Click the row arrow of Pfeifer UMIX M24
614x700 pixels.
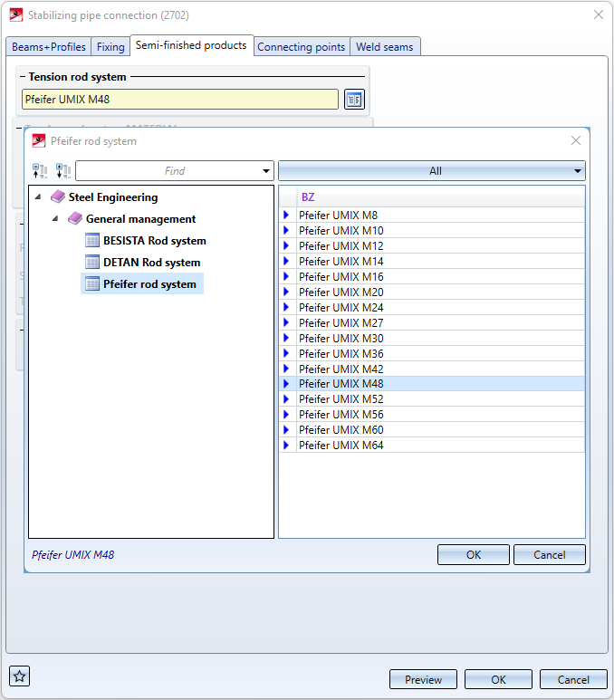tap(287, 307)
